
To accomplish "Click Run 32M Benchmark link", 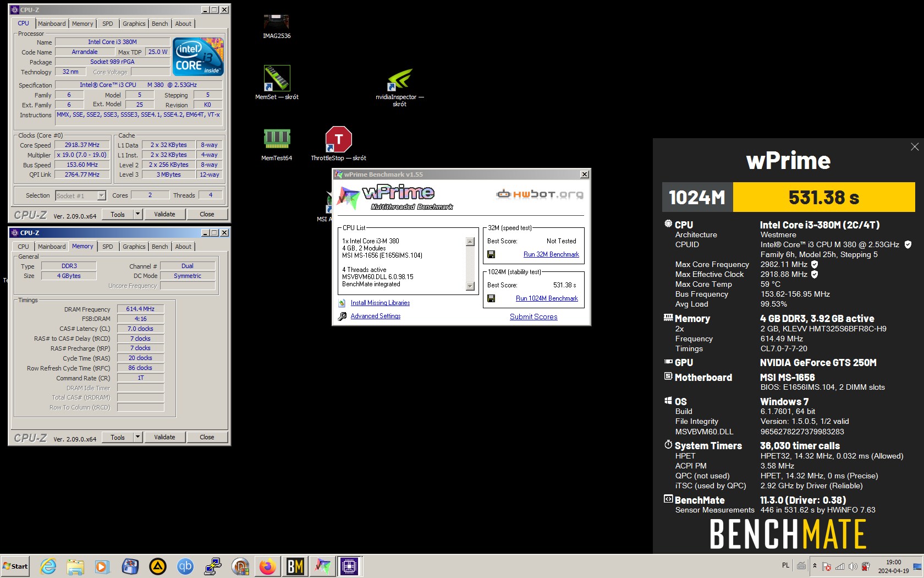I will point(551,254).
